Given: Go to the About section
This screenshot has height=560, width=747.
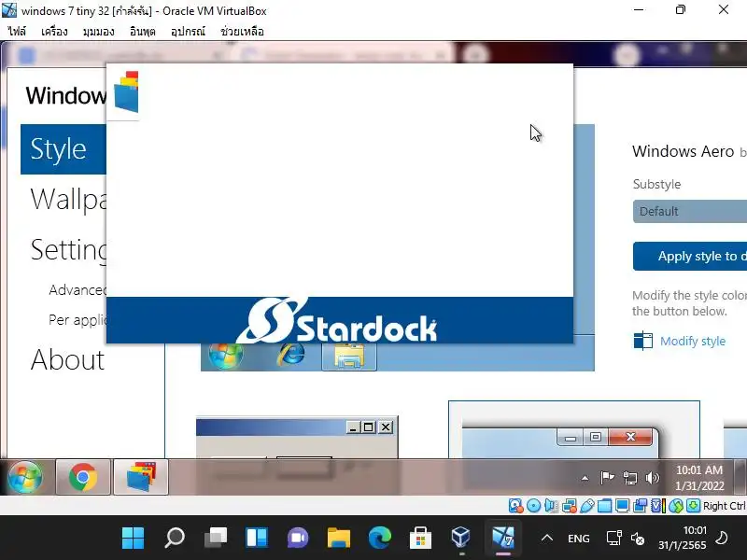Looking at the screenshot, I should [x=67, y=359].
